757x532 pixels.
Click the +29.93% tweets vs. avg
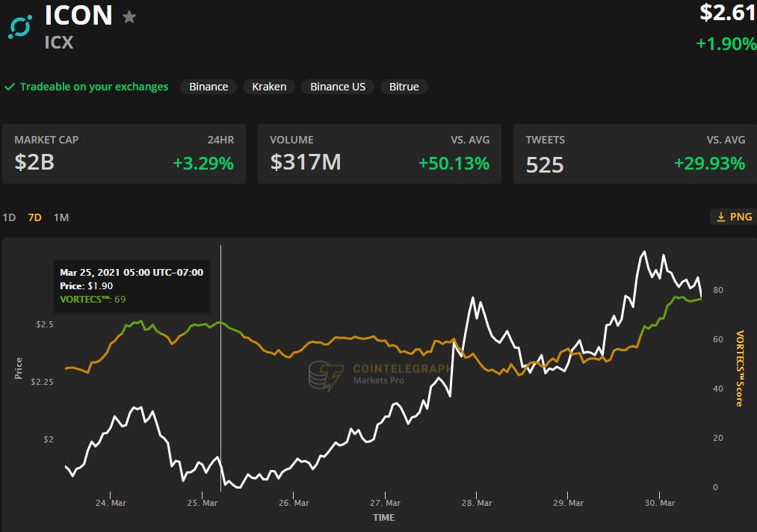(710, 163)
